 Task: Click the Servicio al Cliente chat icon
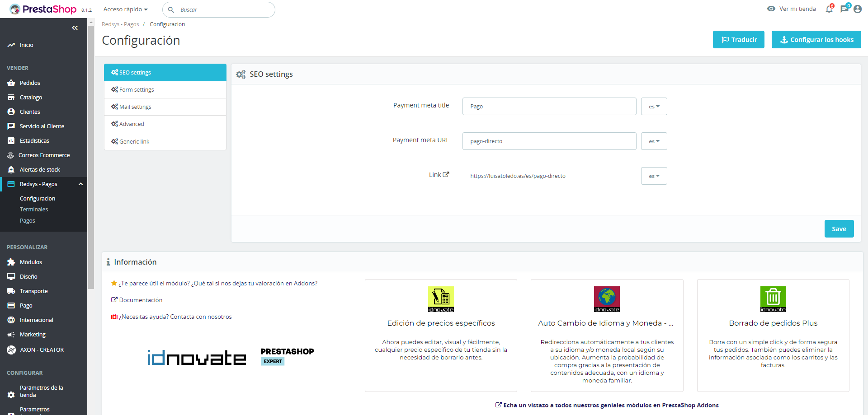tap(11, 126)
